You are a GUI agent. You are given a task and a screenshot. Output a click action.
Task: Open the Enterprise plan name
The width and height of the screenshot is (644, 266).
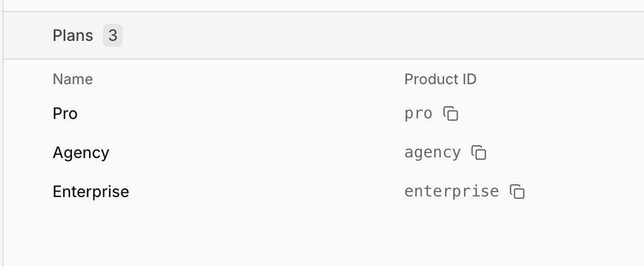91,192
